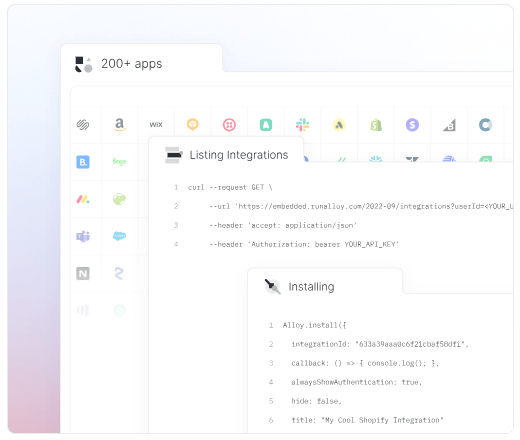Click the list icon beside "Listing Integrations"
520x440 pixels.
pyautogui.click(x=174, y=155)
